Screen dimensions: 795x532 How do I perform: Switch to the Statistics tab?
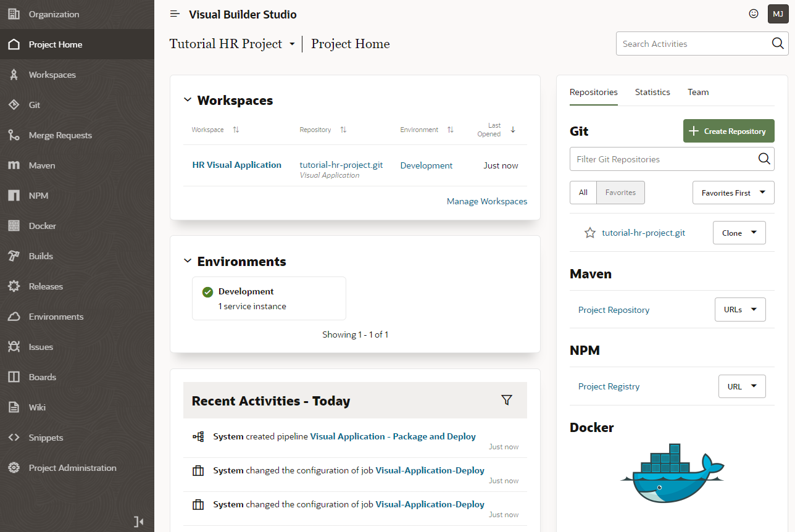(x=652, y=91)
